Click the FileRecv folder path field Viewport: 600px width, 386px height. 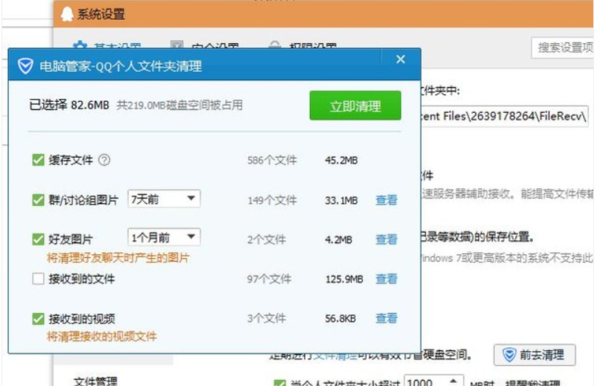click(x=504, y=116)
